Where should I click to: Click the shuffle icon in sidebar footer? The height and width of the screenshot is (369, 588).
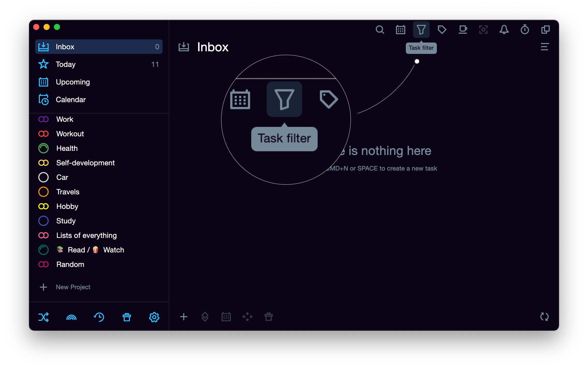(x=43, y=317)
